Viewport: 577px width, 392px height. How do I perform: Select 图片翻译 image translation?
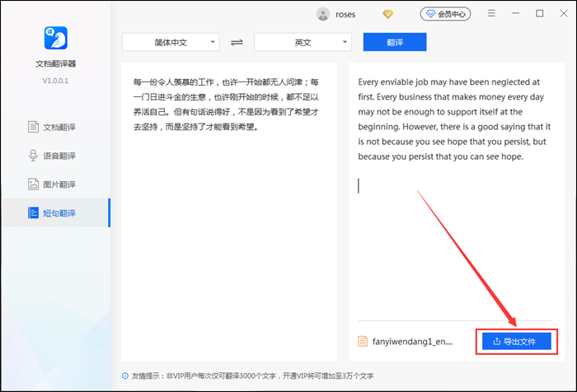(52, 184)
